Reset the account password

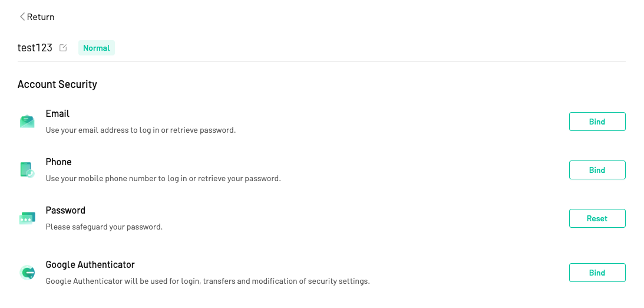tap(597, 218)
